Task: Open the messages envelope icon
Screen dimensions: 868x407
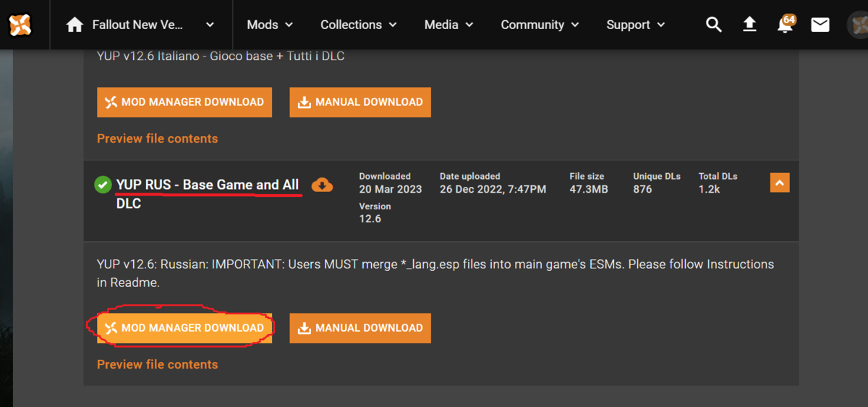Action: (820, 25)
